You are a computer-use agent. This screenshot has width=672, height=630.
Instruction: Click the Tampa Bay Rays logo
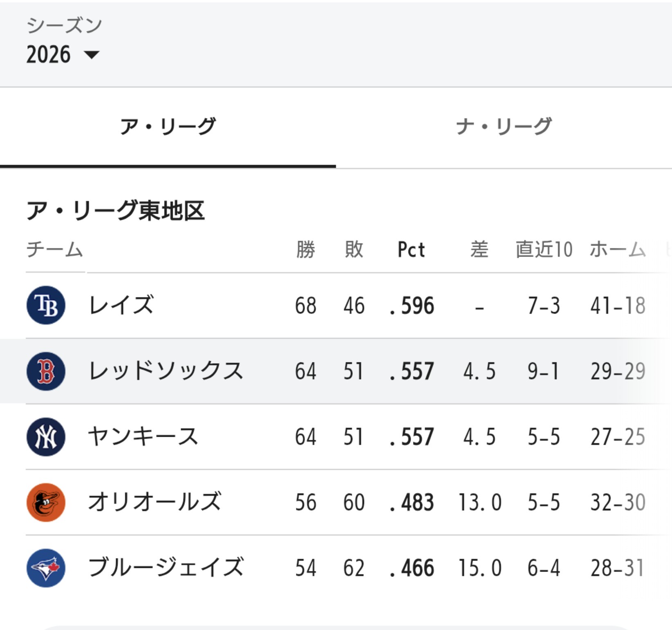coord(46,305)
